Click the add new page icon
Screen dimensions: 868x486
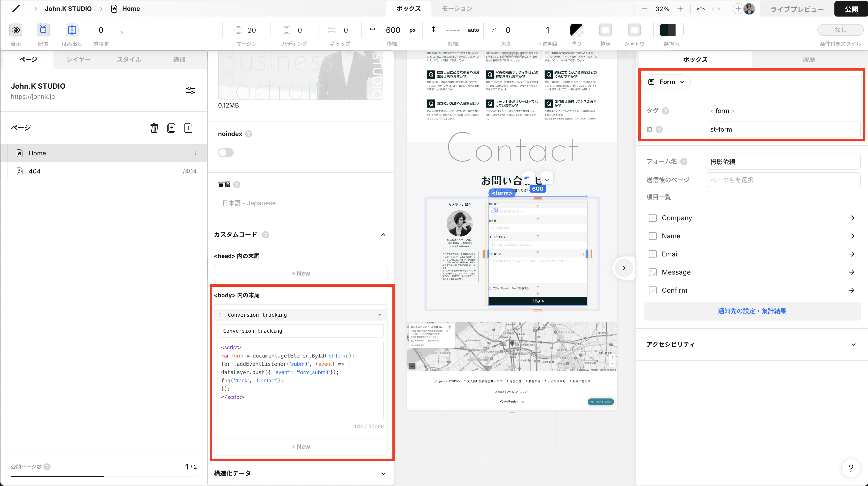(188, 128)
